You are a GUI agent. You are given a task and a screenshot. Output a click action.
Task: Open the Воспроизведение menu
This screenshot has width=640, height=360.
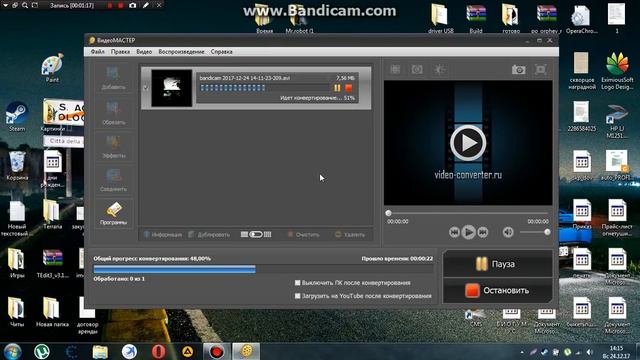click(x=181, y=52)
